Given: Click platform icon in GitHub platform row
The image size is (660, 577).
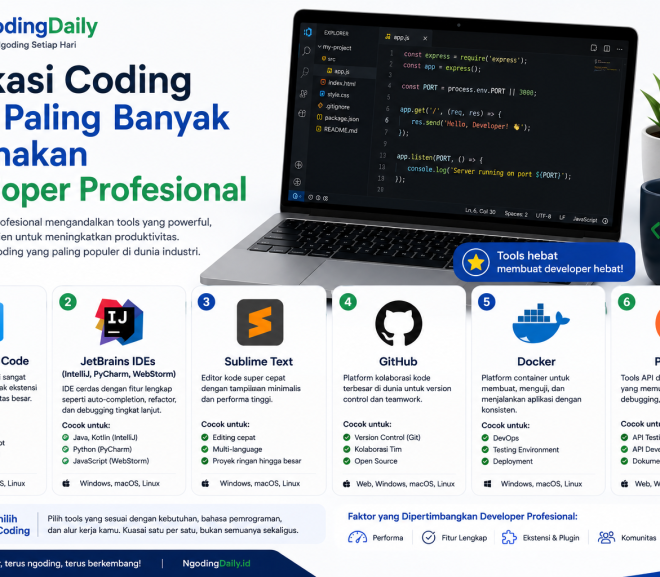Looking at the screenshot, I should 346,484.
